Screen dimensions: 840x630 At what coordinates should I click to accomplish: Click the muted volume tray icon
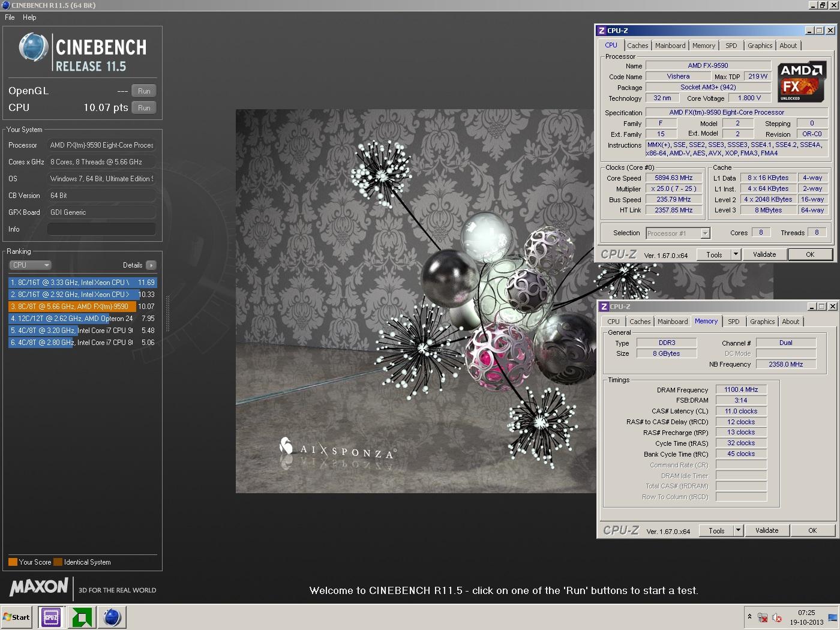[x=777, y=617]
